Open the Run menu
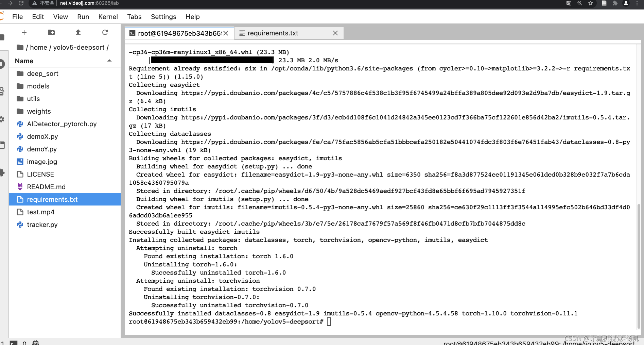This screenshot has height=345, width=644. [83, 17]
